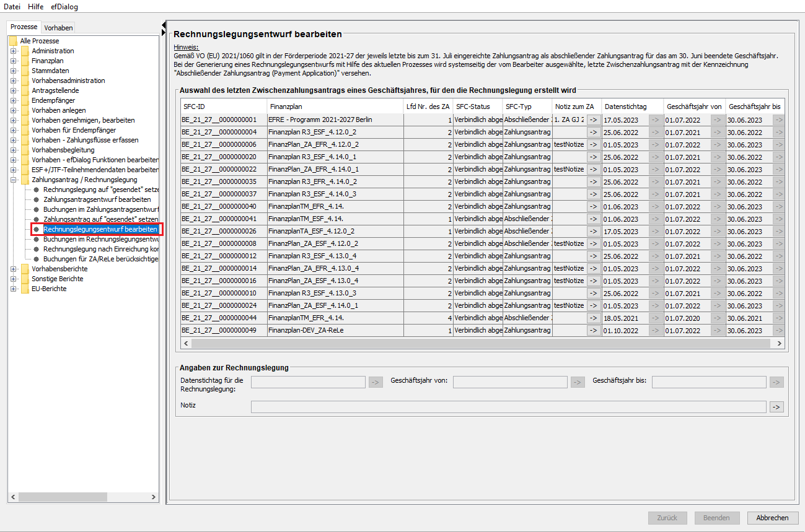Screen dimensions: 805x532
Task: Expand the Stammdaten tree node
Action: coord(13,71)
